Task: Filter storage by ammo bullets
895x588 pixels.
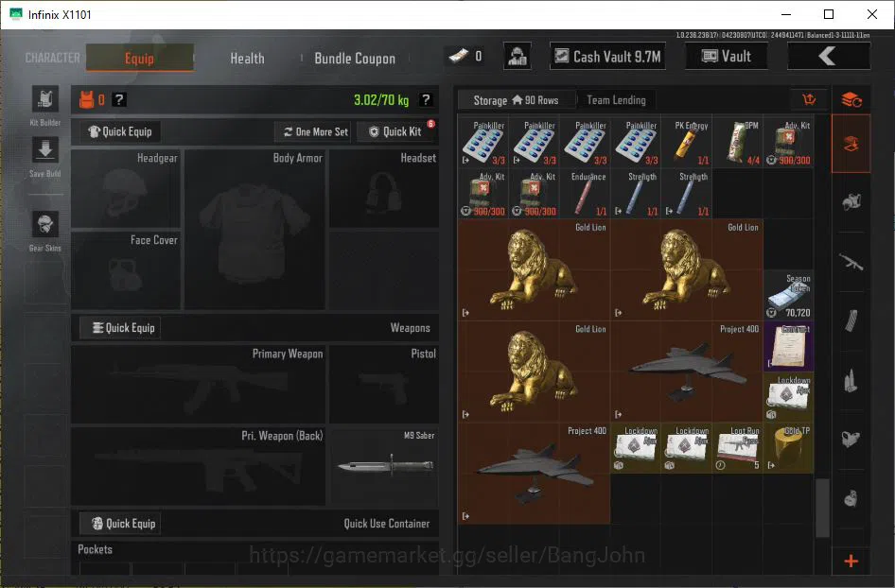Action: (x=851, y=380)
